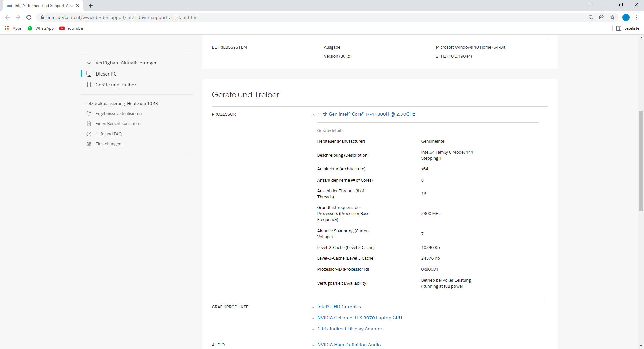Viewport: 644px width, 349px height.
Task: Expand NVIDIA High Definition Audio chevron
Action: 313,345
